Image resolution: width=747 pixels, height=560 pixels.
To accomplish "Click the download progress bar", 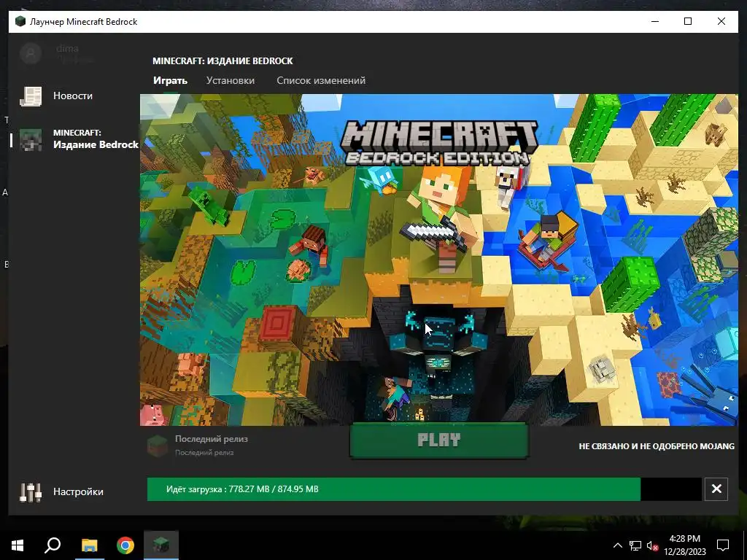I will [x=424, y=489].
